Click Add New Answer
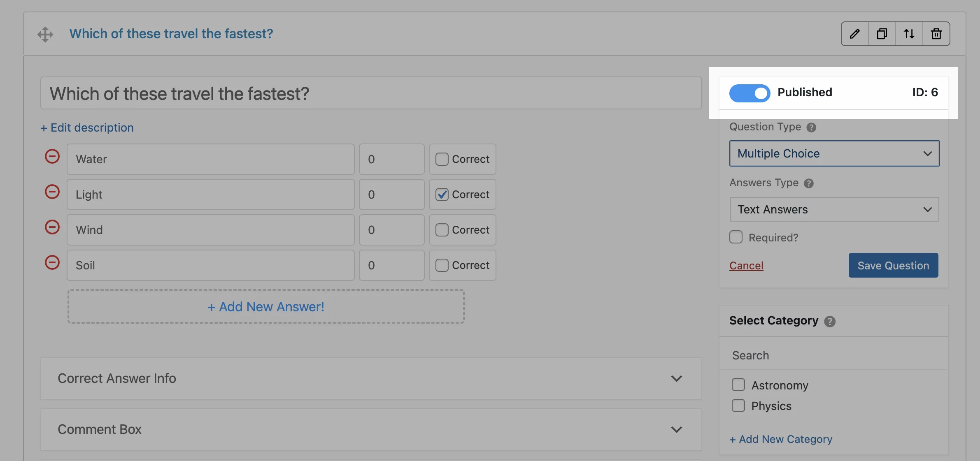 point(265,306)
